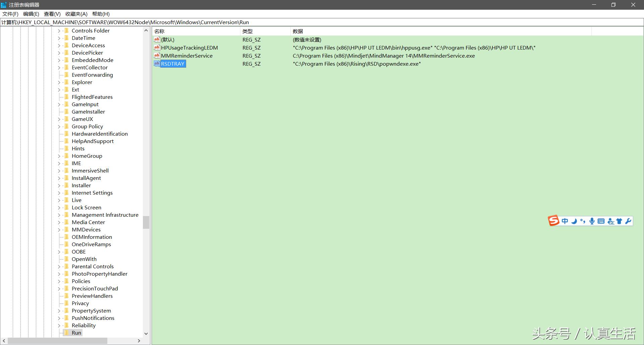Activate the Sogou microphone voice input icon
The width and height of the screenshot is (644, 345).
[x=592, y=221]
